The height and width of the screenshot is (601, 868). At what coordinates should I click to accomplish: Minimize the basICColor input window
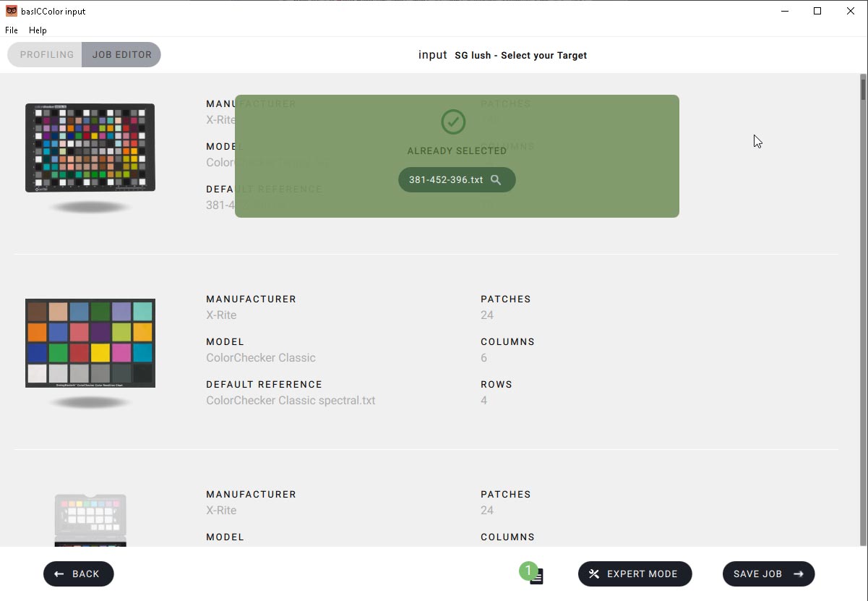coord(784,11)
